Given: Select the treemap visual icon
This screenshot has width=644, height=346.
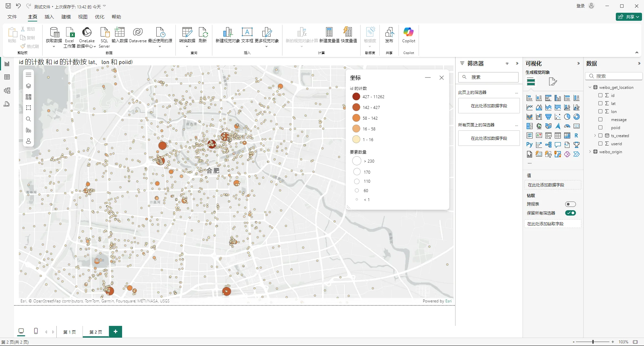Looking at the screenshot, I should (530, 126).
